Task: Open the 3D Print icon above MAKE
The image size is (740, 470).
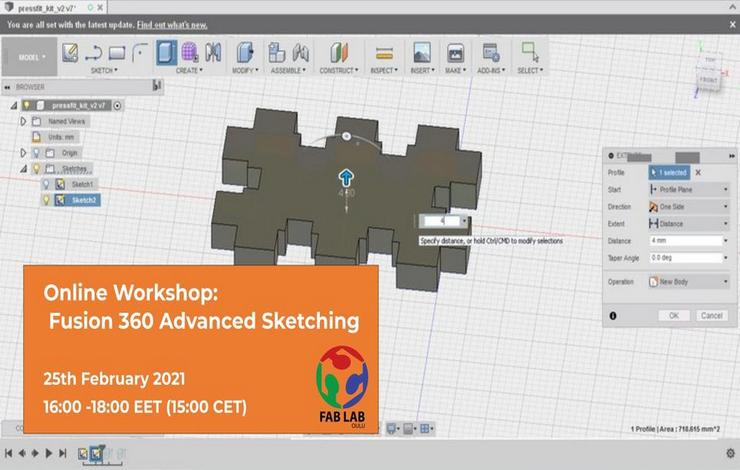Action: coord(455,53)
